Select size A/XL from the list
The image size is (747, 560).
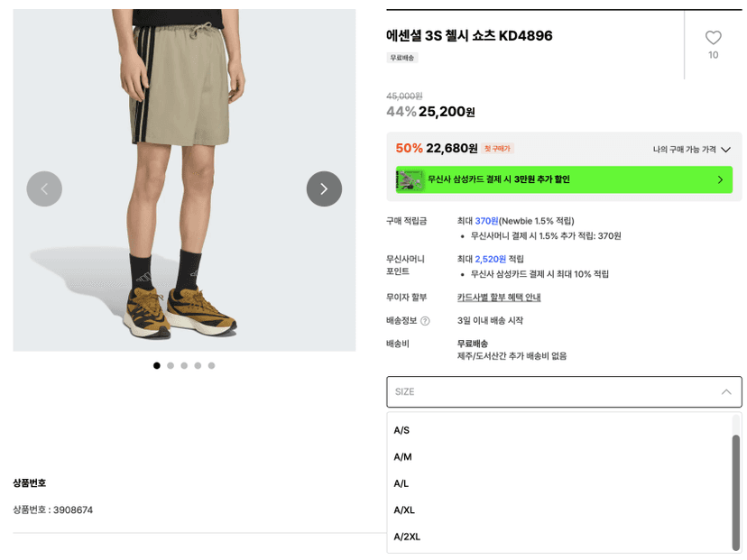[559, 510]
